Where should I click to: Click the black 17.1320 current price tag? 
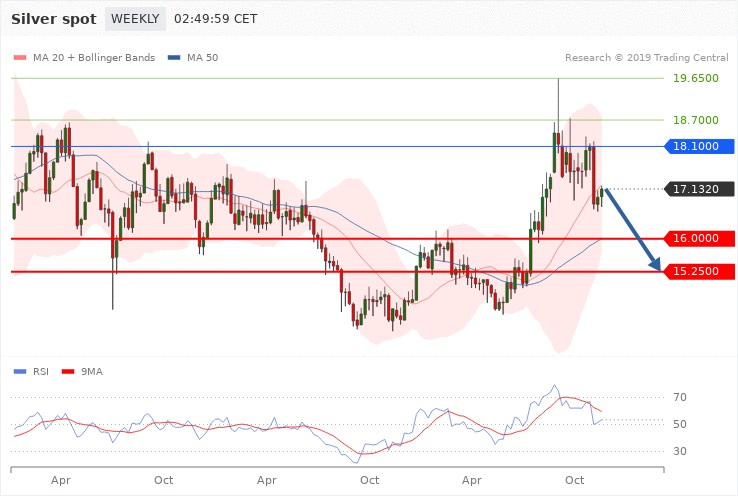[699, 189]
